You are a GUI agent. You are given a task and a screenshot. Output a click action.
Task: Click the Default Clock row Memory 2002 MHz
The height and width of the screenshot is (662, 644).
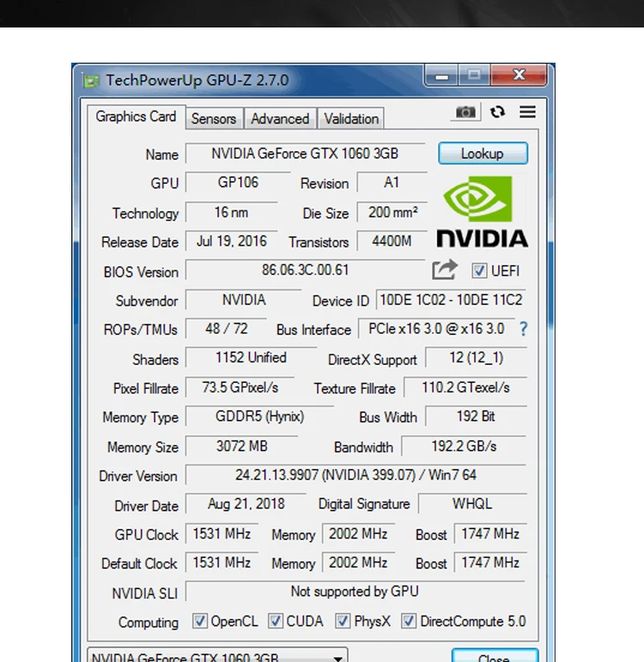358,562
